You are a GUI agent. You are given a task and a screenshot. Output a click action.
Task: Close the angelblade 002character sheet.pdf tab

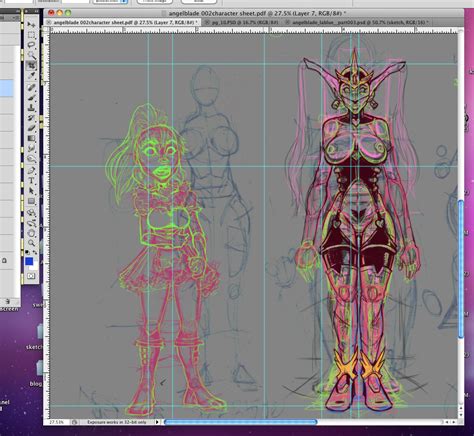point(48,22)
